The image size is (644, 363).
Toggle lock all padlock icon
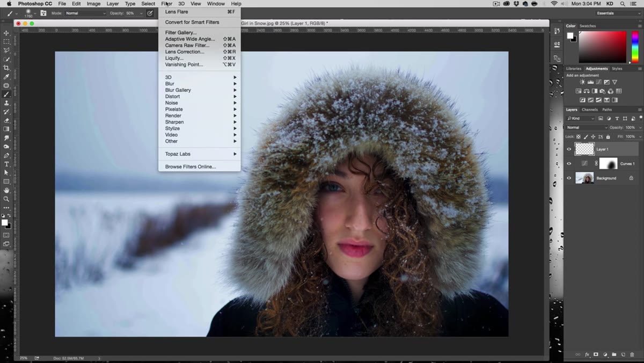pyautogui.click(x=608, y=137)
